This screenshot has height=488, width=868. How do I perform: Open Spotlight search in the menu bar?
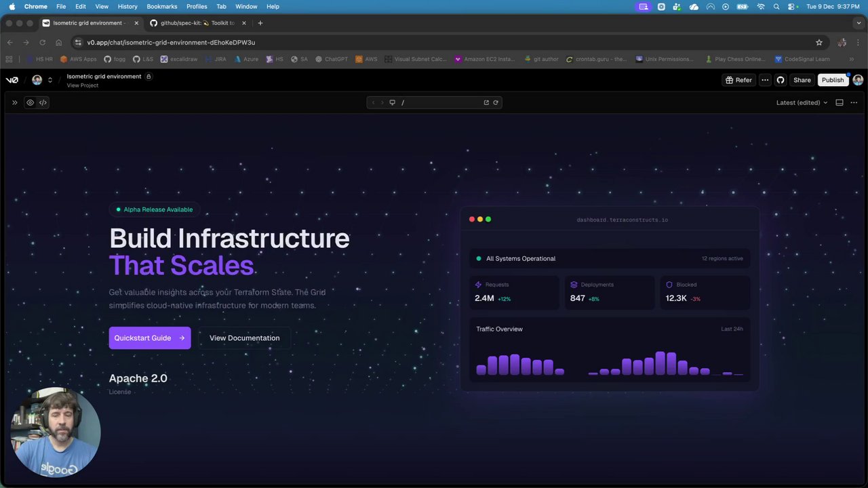776,6
